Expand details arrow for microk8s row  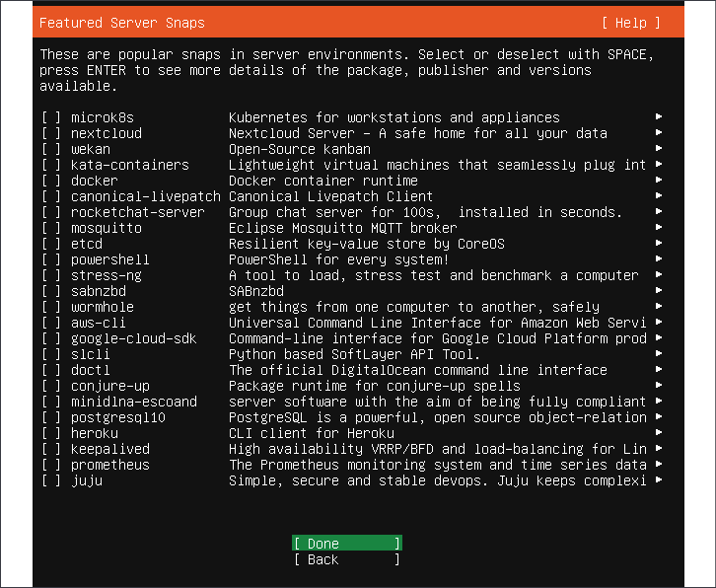659,116
